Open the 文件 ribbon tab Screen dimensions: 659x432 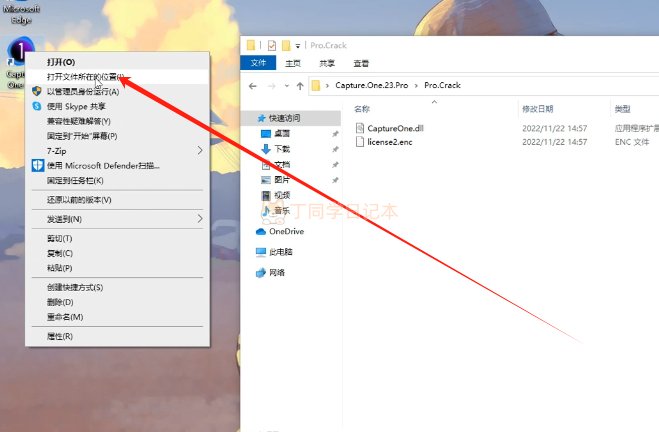tap(258, 63)
